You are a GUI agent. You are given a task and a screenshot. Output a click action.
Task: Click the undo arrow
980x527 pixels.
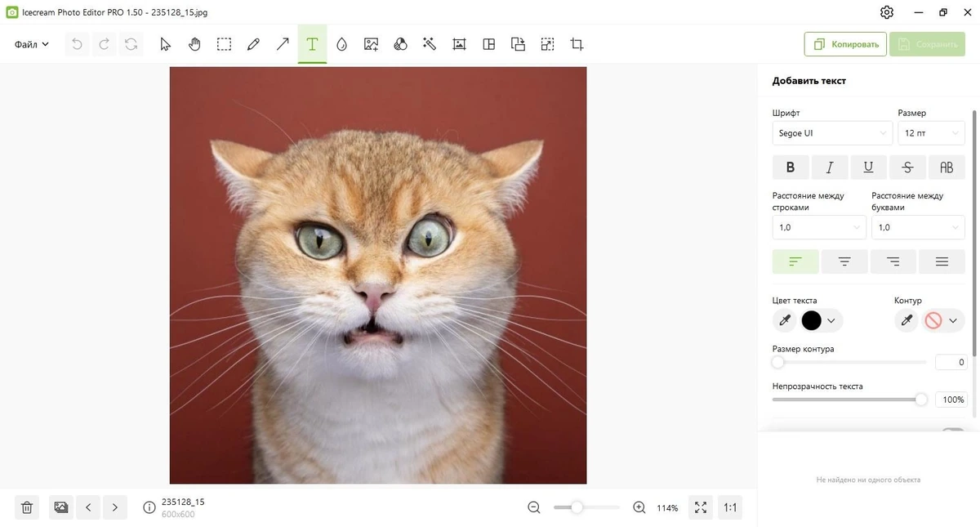pyautogui.click(x=77, y=44)
